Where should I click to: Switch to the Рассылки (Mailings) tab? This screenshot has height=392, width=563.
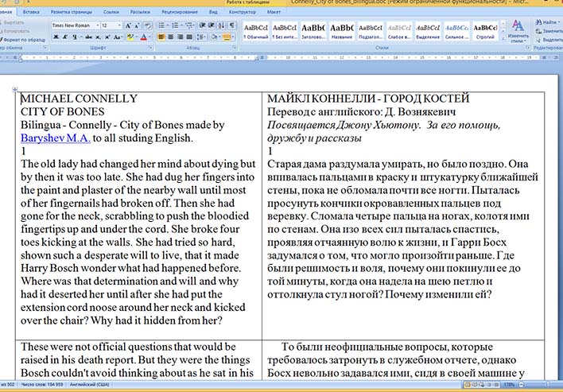pyautogui.click(x=140, y=12)
